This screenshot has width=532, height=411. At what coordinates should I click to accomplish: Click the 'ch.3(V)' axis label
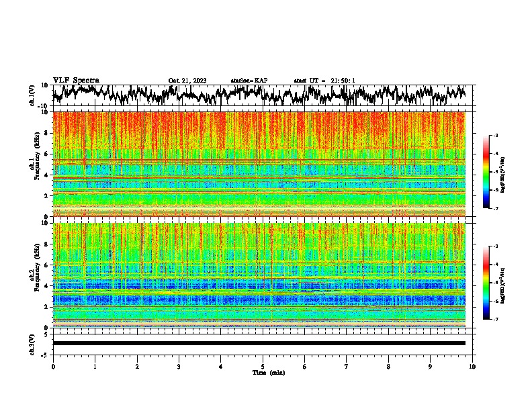click(x=32, y=345)
